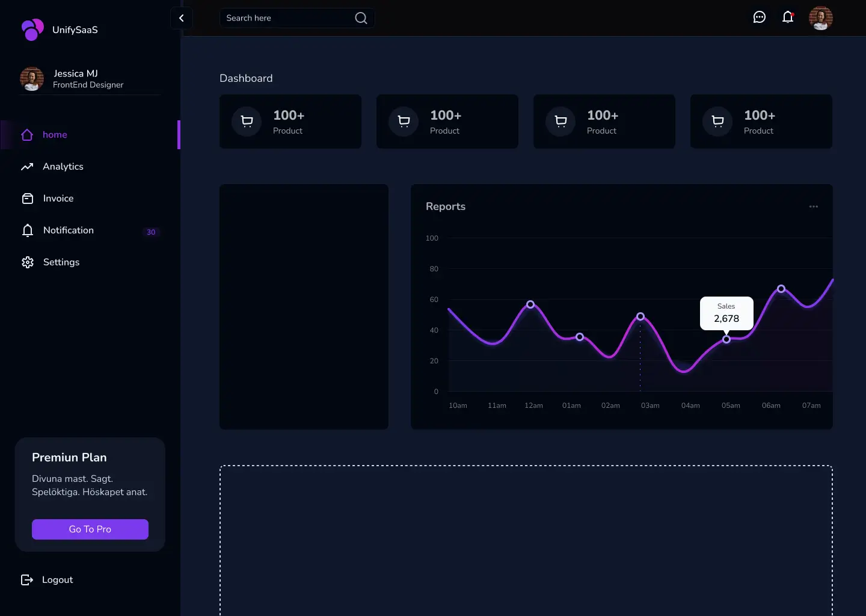
Task: Click Logout at the sidebar bottom
Action: click(57, 580)
